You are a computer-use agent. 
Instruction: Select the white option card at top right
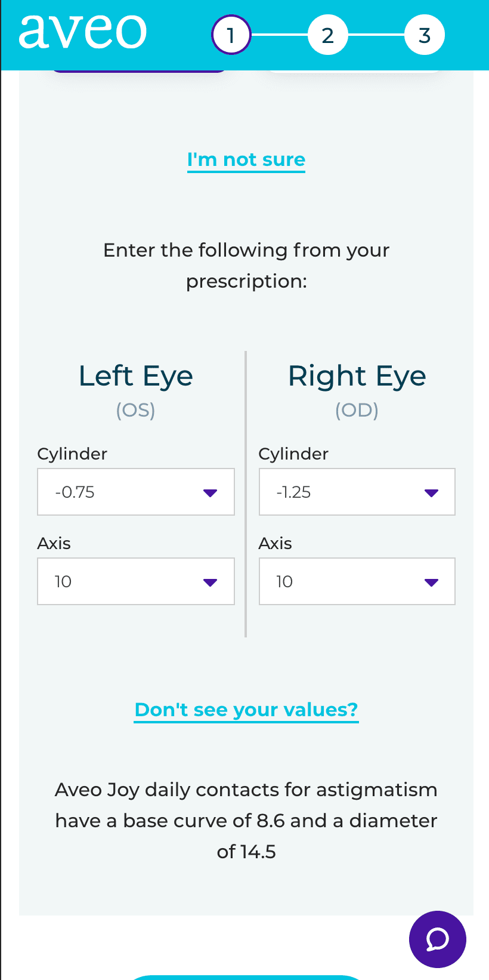tap(353, 71)
